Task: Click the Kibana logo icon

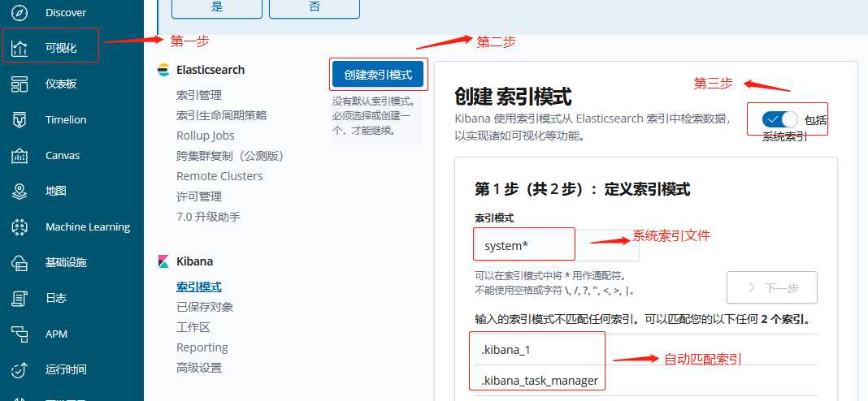Action: [x=163, y=261]
